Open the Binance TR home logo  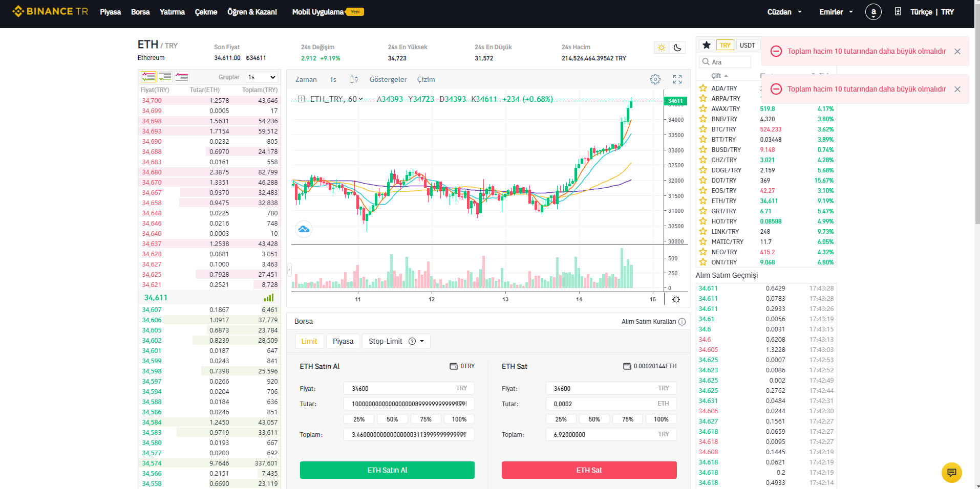click(x=50, y=11)
